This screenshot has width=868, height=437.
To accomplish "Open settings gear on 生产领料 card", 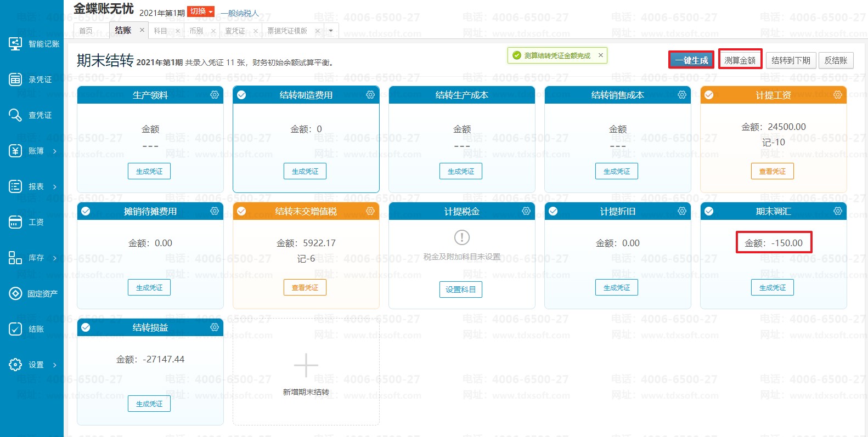I will 215,95.
